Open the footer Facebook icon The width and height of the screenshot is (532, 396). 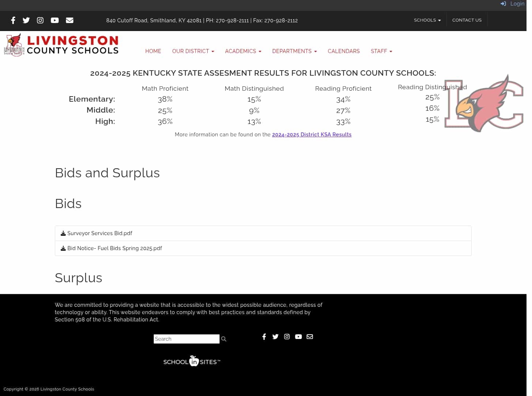[x=264, y=337]
